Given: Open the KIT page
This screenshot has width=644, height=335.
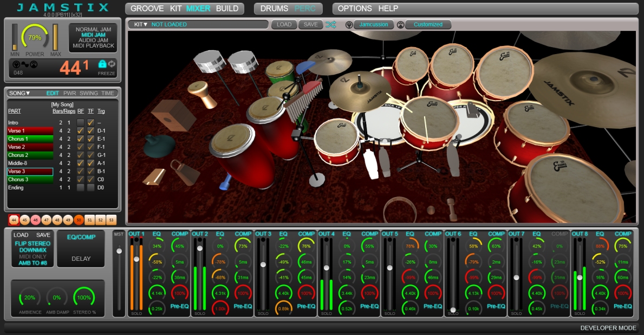Looking at the screenshot, I should pyautogui.click(x=176, y=9).
